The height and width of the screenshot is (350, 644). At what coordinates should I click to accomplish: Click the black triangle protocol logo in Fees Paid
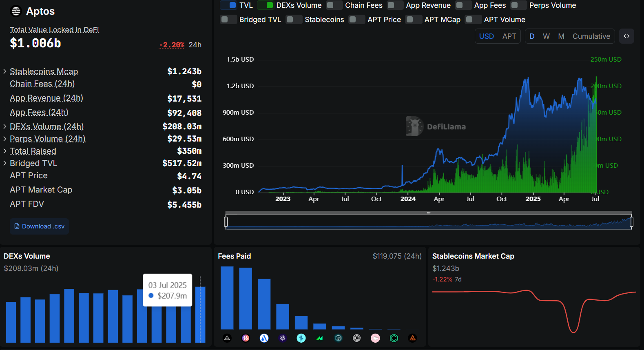click(227, 338)
